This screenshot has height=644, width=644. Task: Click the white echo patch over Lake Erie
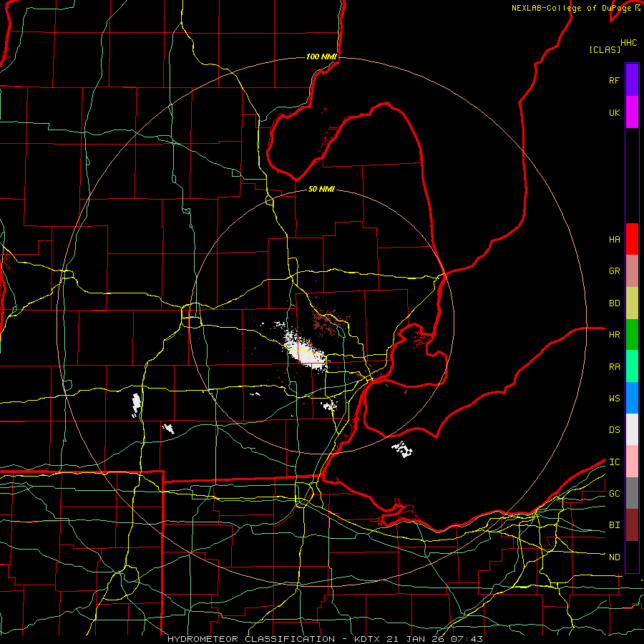coord(402,449)
